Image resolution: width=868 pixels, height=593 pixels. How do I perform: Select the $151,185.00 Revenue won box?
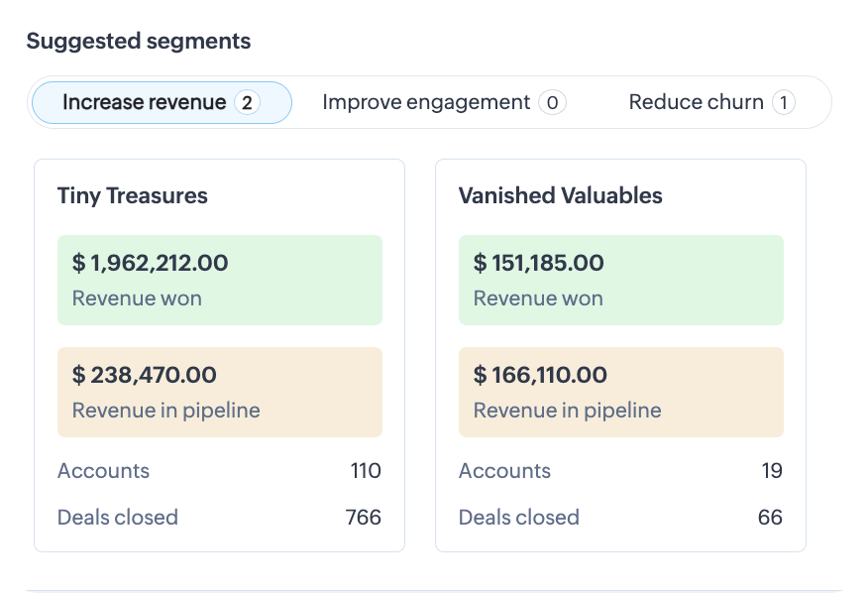click(x=620, y=280)
